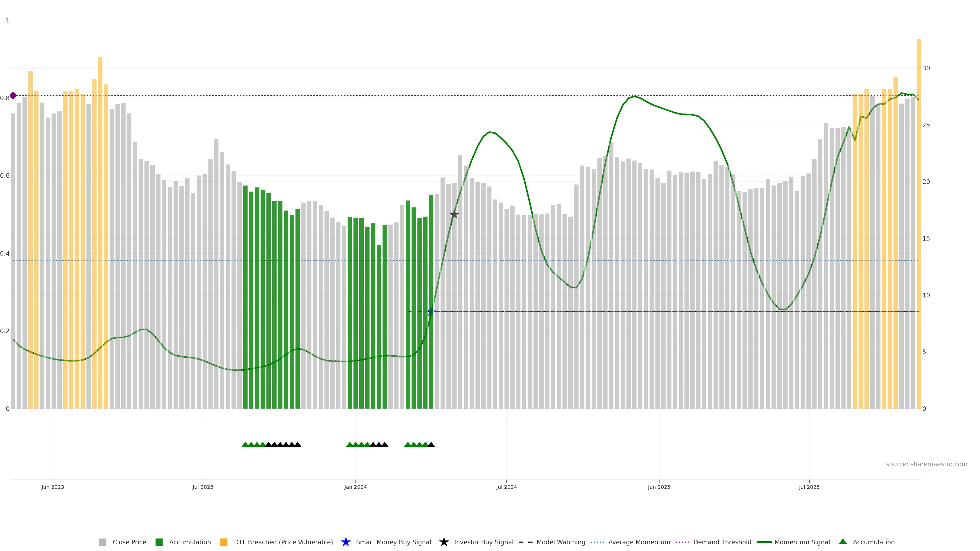Click the orange DTL Breached swatch in legend

(x=224, y=542)
